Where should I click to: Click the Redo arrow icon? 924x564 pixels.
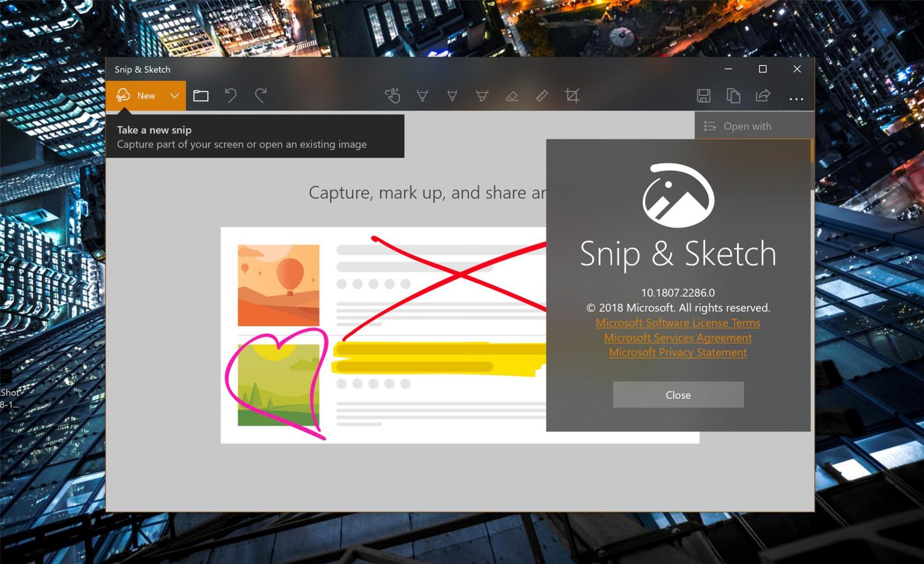point(261,96)
